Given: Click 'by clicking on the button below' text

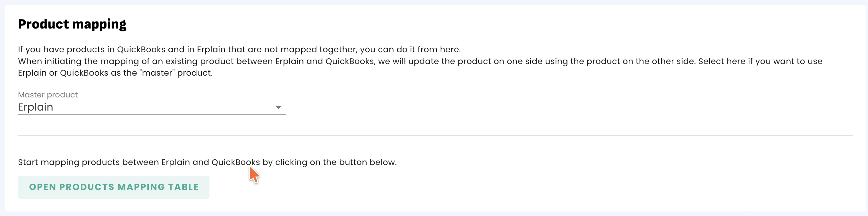Looking at the screenshot, I should [329, 162].
